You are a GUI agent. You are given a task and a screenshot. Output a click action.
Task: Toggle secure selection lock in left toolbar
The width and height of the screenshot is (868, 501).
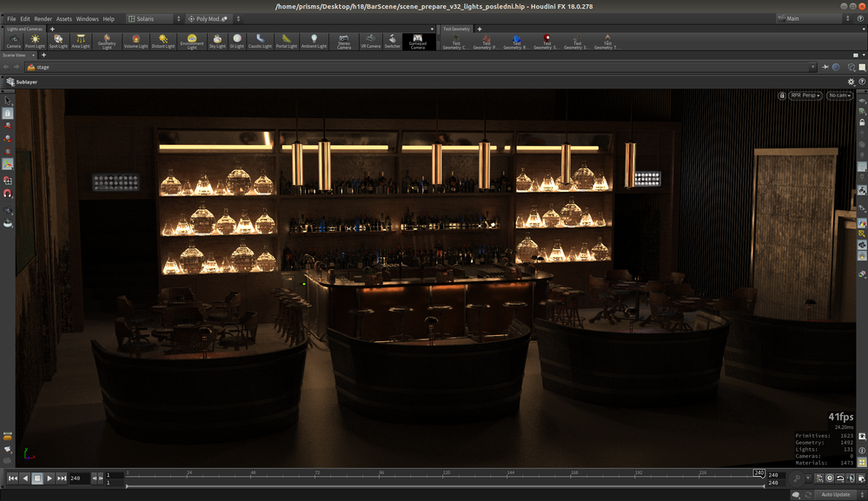[8, 114]
